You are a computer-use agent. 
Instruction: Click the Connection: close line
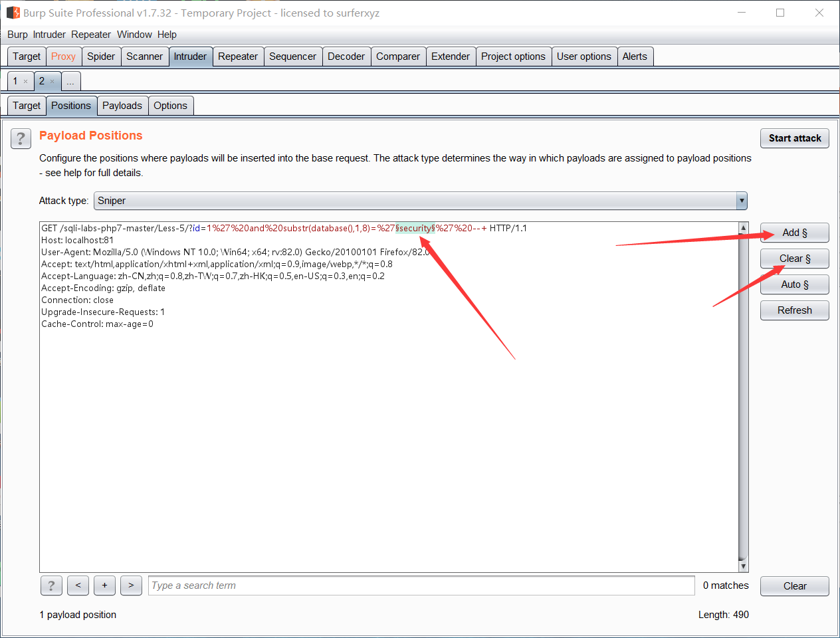coord(77,300)
